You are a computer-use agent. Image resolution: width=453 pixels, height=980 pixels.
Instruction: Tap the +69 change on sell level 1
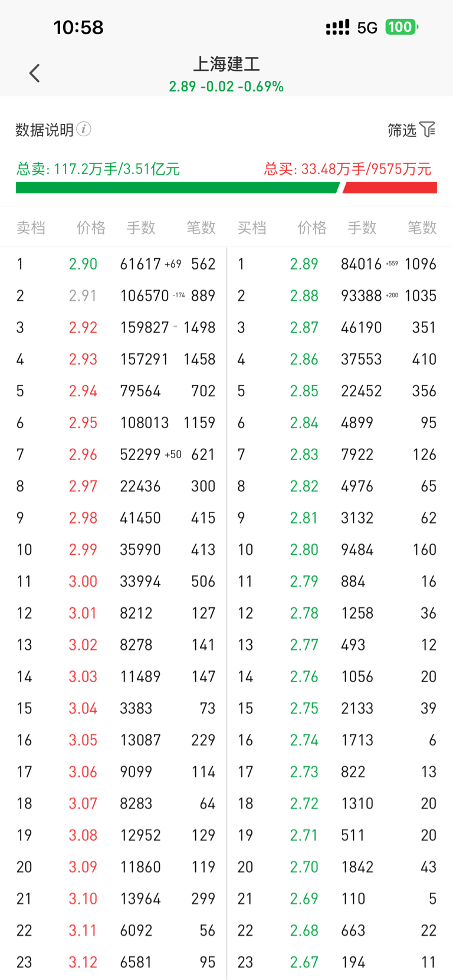pos(173,264)
